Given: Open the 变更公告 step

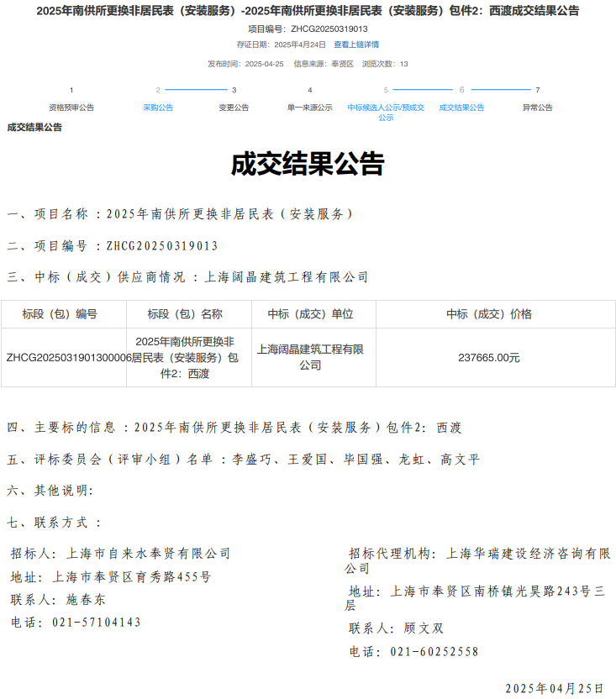Looking at the screenshot, I should click(234, 108).
